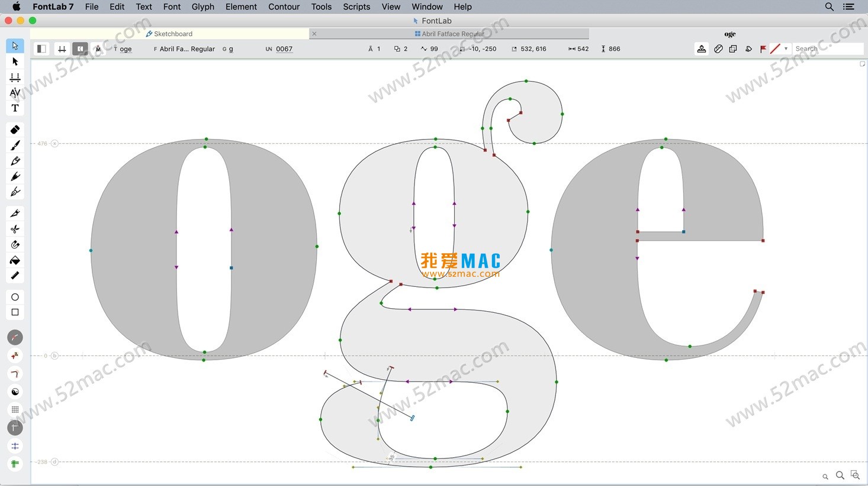The height and width of the screenshot is (488, 868).
Task: Click the tag labels icon
Action: tap(748, 49)
